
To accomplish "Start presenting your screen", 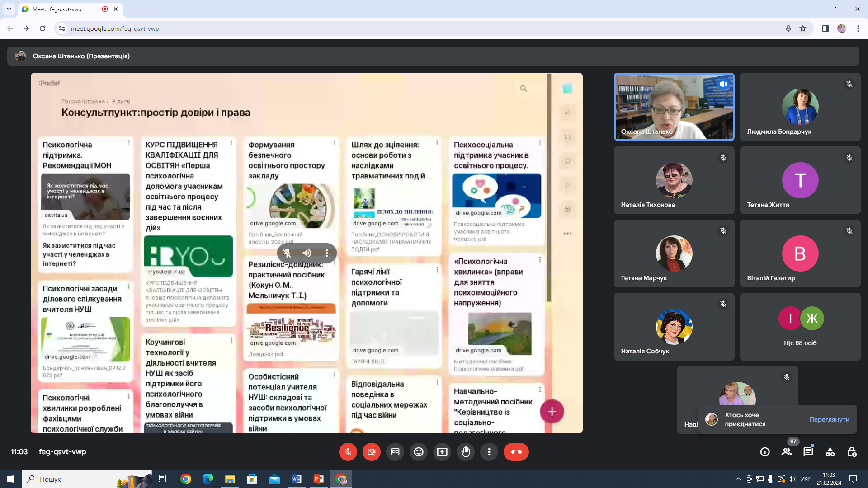I will point(442,452).
